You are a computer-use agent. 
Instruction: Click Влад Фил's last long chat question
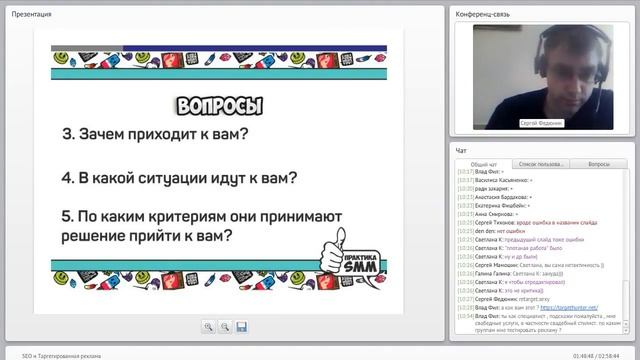click(539, 323)
